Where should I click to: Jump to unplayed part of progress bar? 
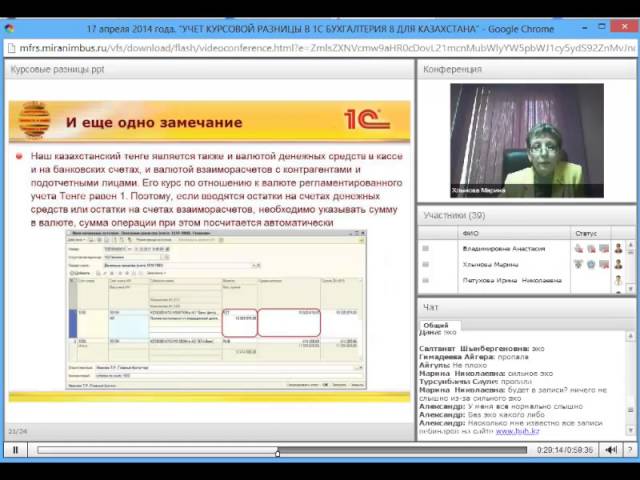click(402, 450)
